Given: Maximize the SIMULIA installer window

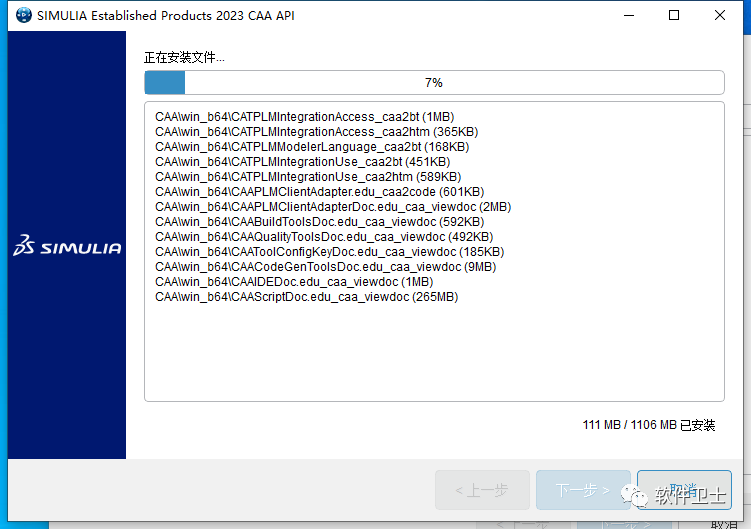Looking at the screenshot, I should pos(674,15).
